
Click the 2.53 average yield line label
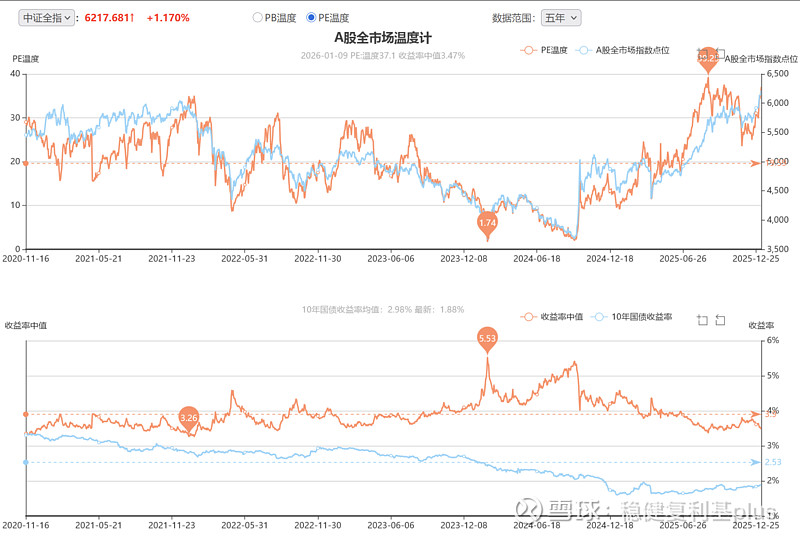pyautogui.click(x=773, y=462)
